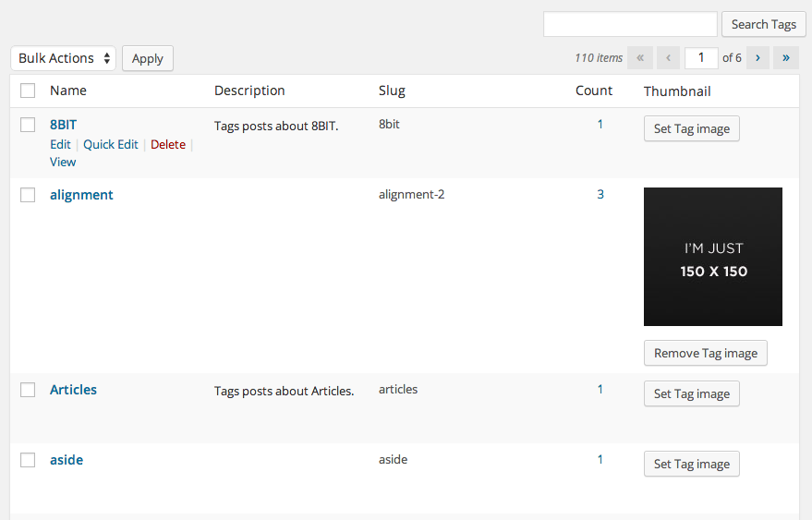Screen dimensions: 812x520
Task: Click Set Tag image for Articles
Action: pos(692,393)
